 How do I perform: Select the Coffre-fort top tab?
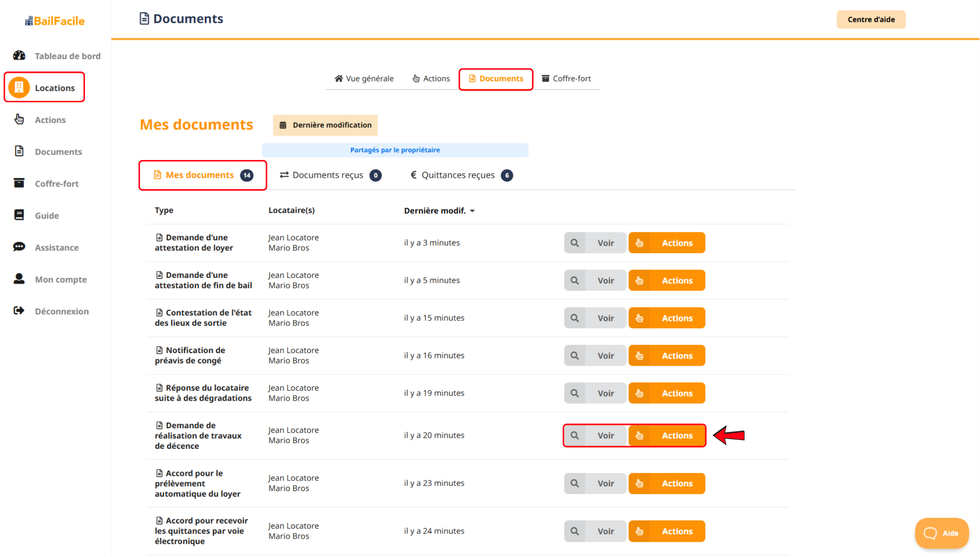point(567,78)
